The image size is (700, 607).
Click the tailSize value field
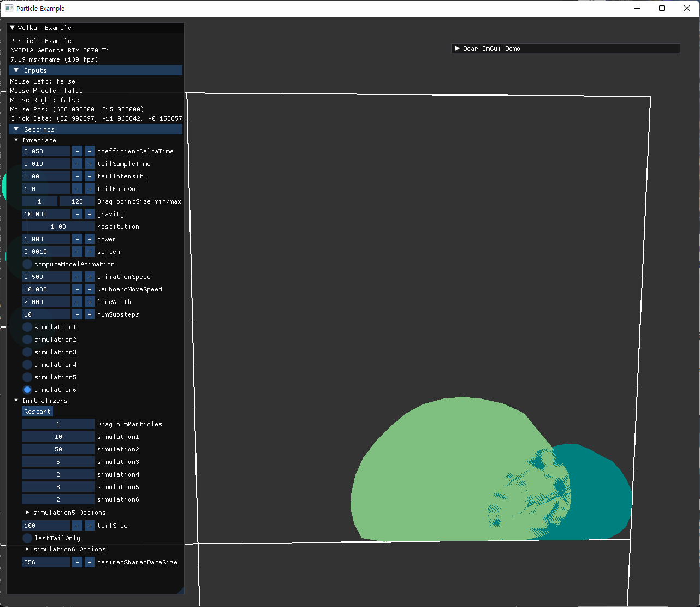click(x=46, y=526)
